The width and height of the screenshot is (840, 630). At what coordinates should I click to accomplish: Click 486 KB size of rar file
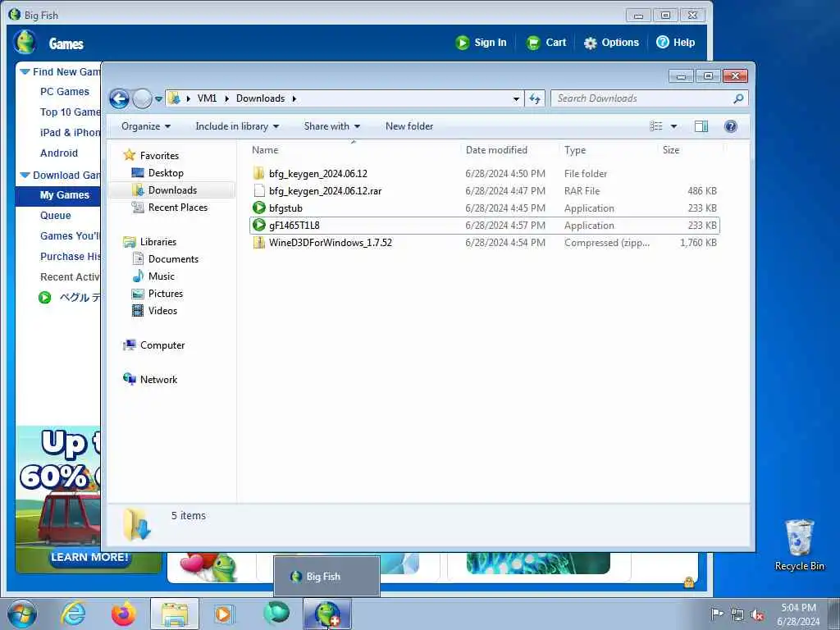[702, 190]
